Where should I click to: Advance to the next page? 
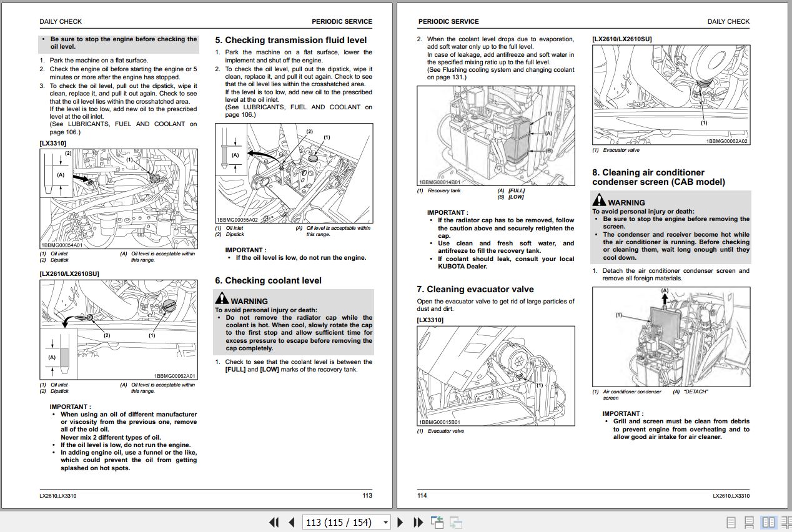[400, 522]
